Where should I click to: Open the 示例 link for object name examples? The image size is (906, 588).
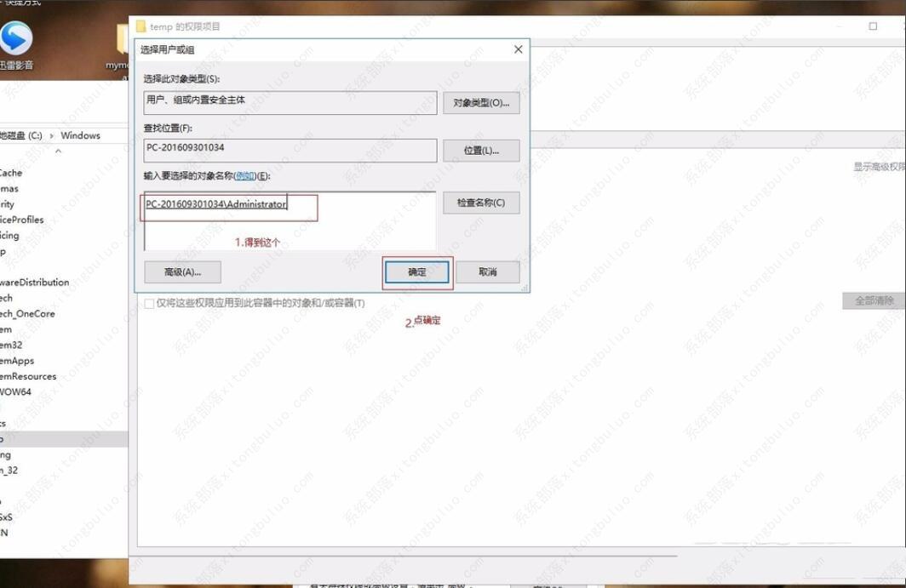(244, 175)
